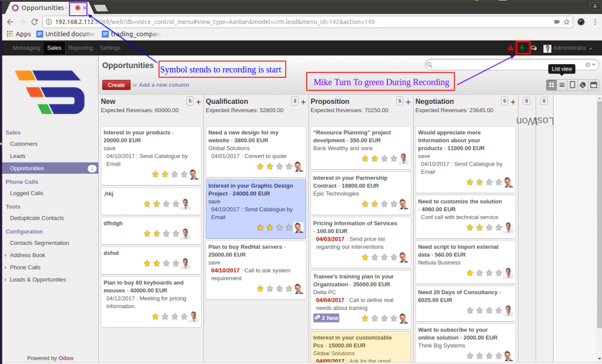Screen dimensions: 602x364
Task: Click the red Create button
Action: point(116,85)
